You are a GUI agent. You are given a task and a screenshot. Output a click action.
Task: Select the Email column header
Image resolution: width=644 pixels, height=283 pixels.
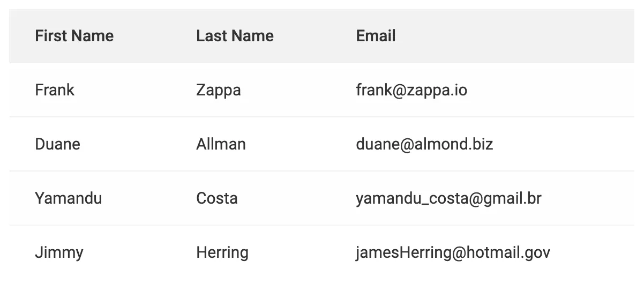click(x=376, y=36)
